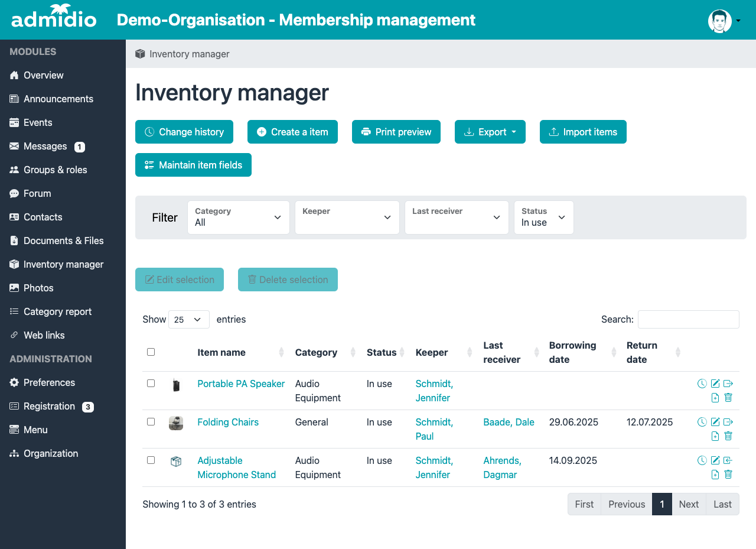Viewport: 756px width, 549px height.
Task: Trash the Folding Chairs item
Action: 728,436
